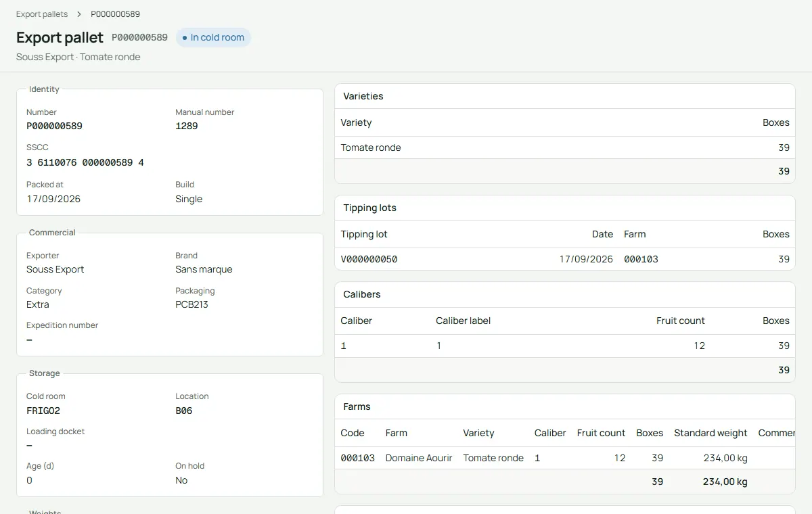The height and width of the screenshot is (514, 812).
Task: Click the On hold value "No"
Action: pos(181,480)
